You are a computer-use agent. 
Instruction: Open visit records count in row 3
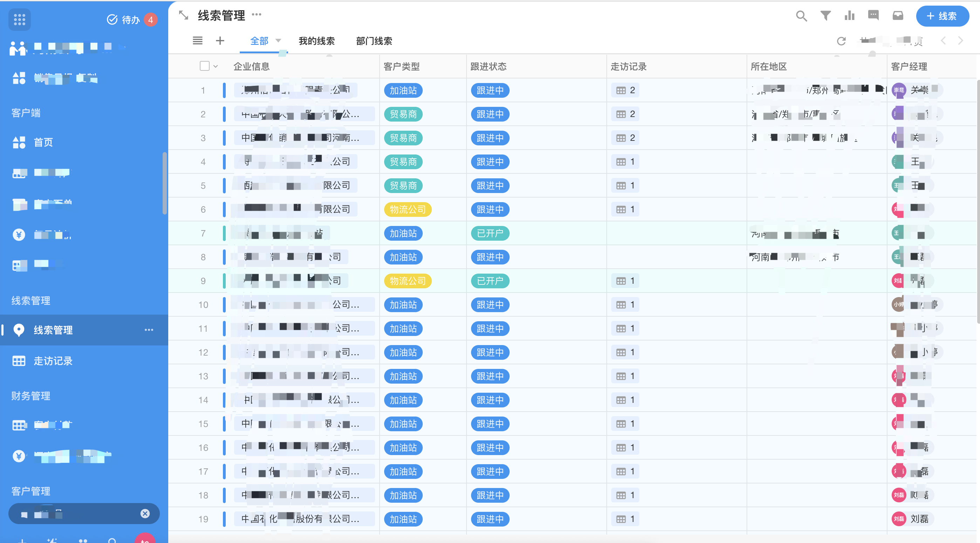(625, 138)
